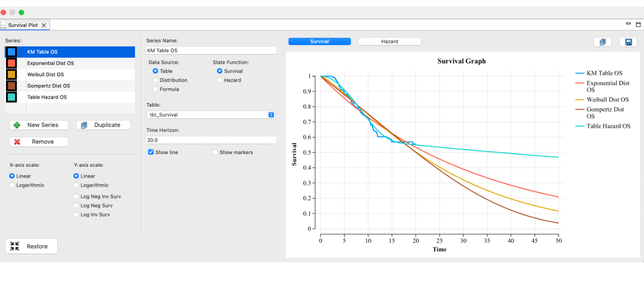Close the Survival Plot tab
644x289 pixels.
pyautogui.click(x=44, y=25)
